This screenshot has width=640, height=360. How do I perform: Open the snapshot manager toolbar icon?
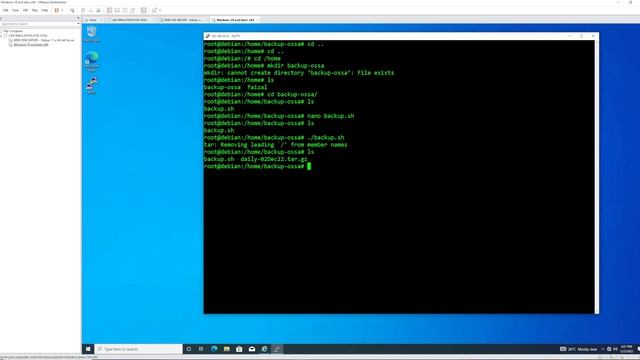[x=98, y=10]
